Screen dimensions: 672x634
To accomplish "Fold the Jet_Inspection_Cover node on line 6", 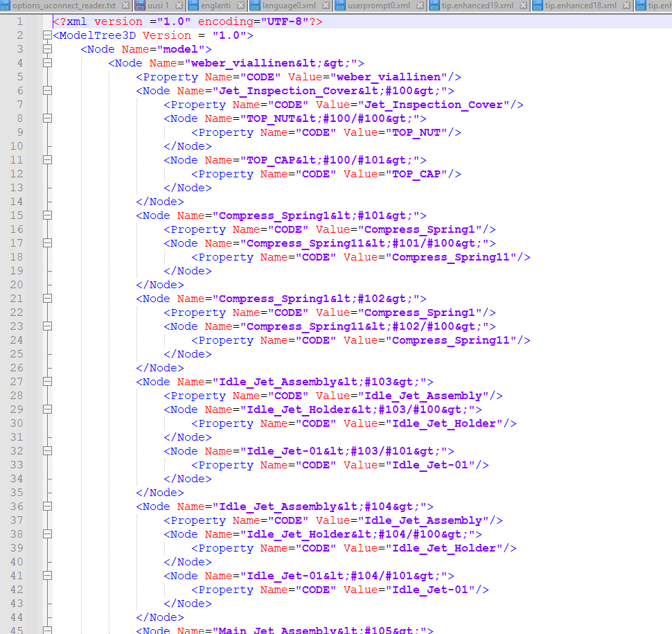I will pos(46,91).
